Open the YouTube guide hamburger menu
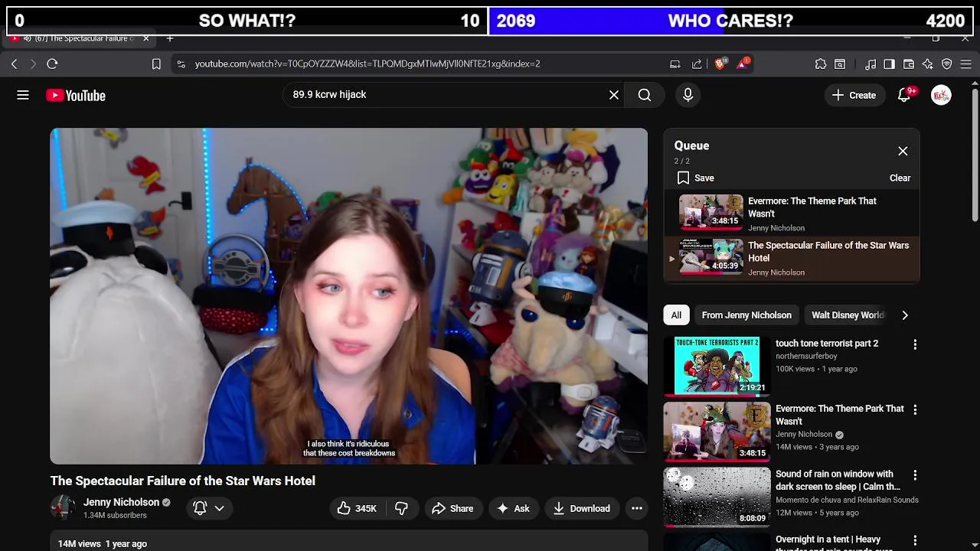This screenshot has height=551, width=980. (23, 95)
